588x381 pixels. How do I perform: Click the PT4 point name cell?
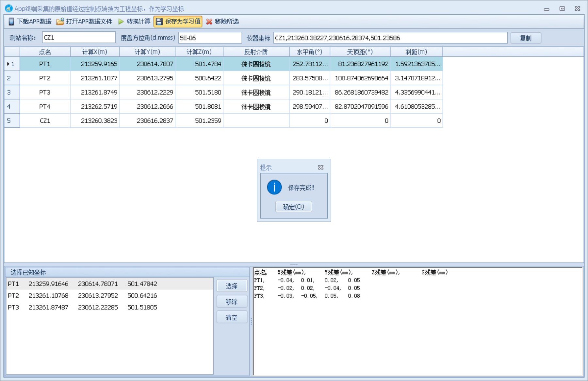pos(45,106)
